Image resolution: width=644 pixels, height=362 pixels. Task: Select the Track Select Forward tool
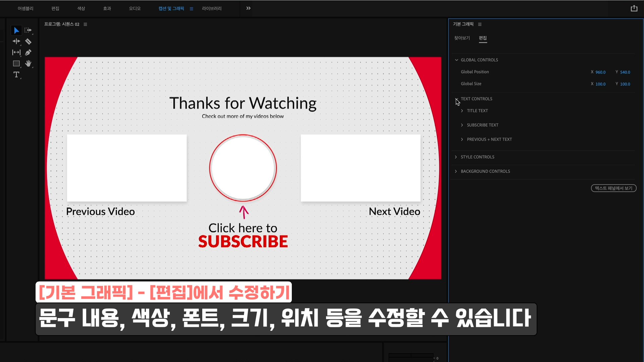tap(28, 31)
